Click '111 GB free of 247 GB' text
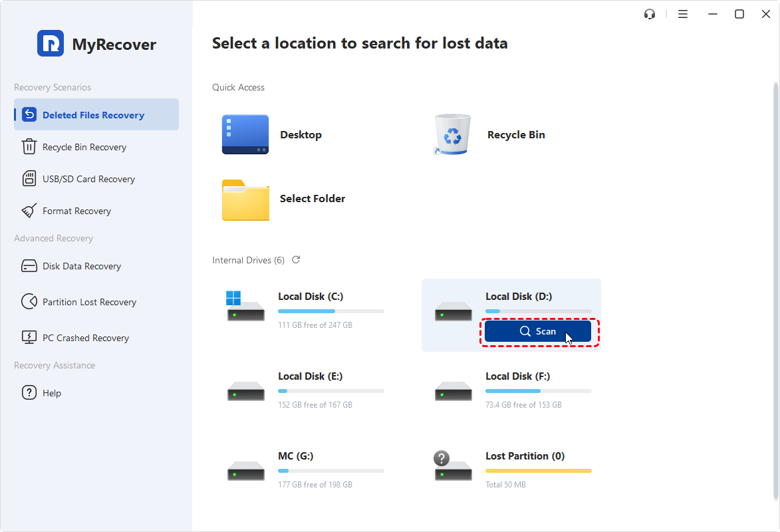Viewport: 780px width, 532px height. point(315,325)
